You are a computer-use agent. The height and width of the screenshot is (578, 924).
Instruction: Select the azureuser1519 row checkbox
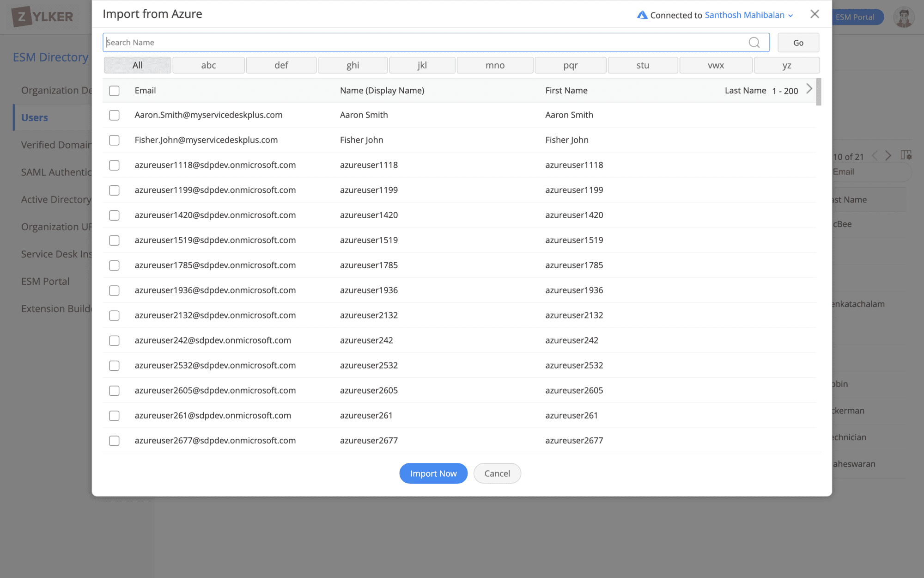coord(114,240)
